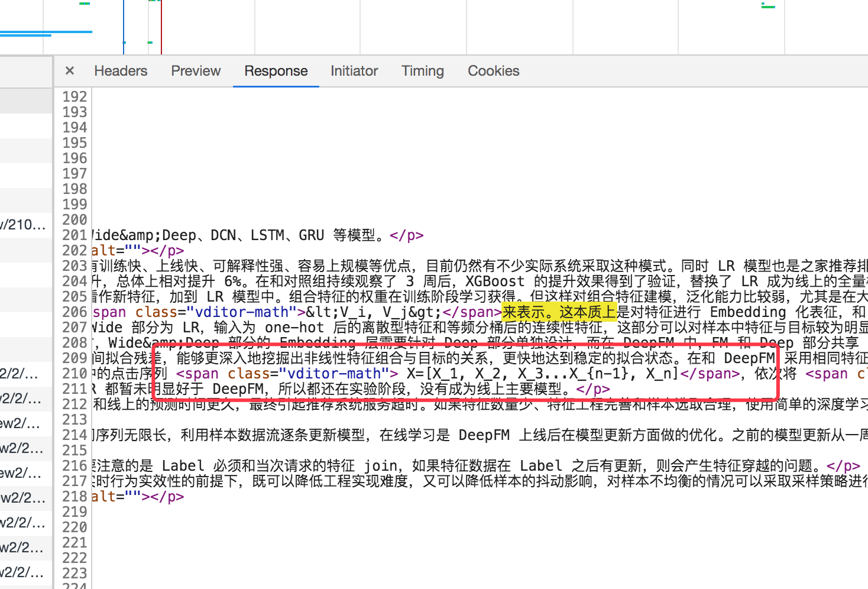868x589 pixels.
Task: Click the long blue bar in timeline overview
Action: [x=46, y=32]
